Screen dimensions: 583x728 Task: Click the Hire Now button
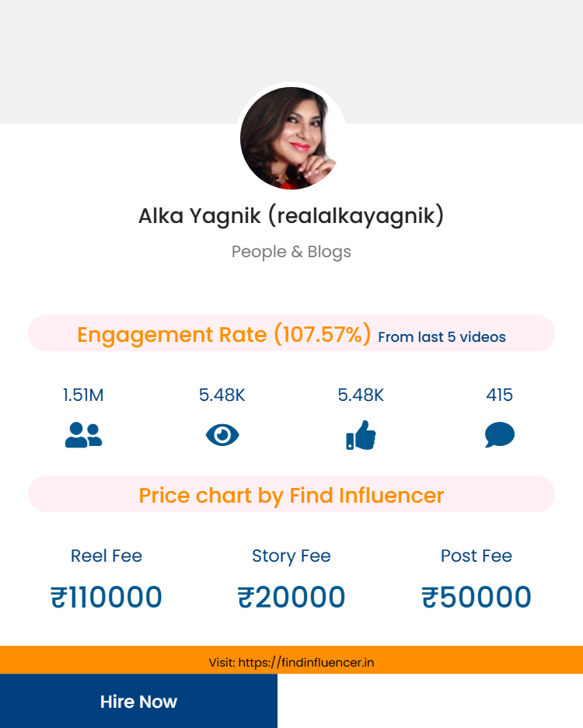[138, 701]
